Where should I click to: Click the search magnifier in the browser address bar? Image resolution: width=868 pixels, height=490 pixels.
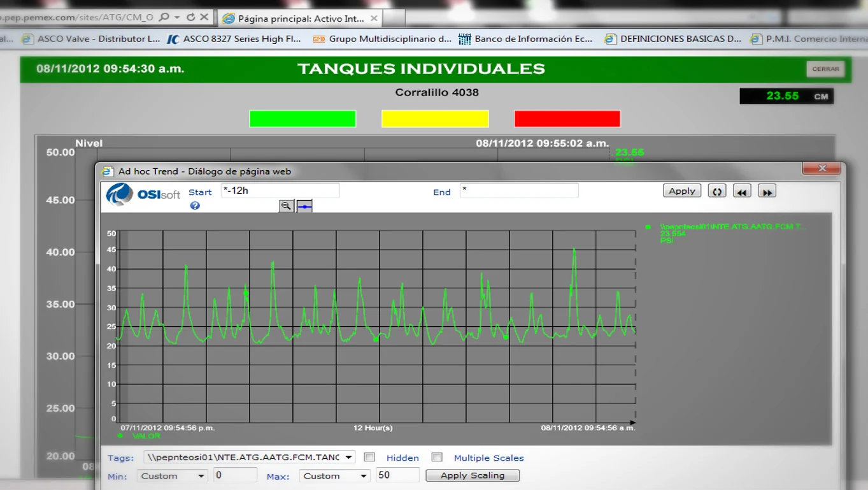[x=164, y=18]
